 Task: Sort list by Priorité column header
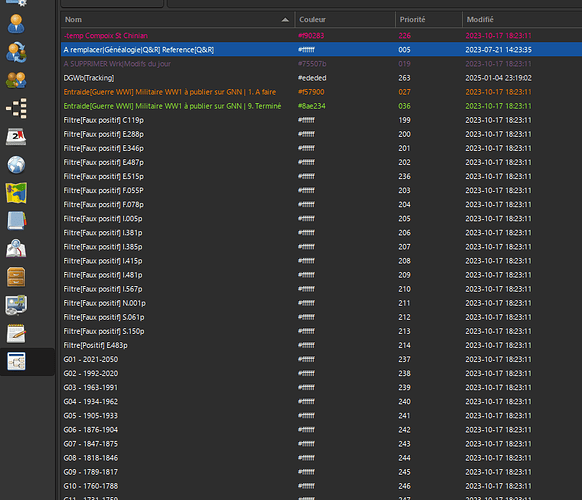(x=429, y=20)
